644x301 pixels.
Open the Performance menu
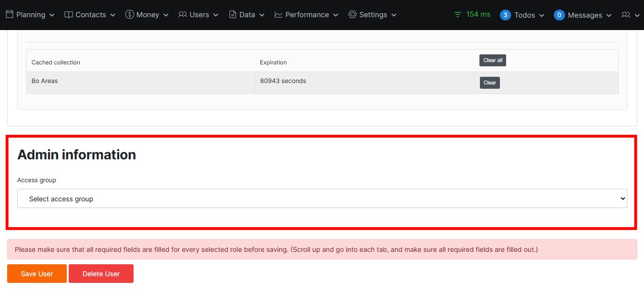307,15
